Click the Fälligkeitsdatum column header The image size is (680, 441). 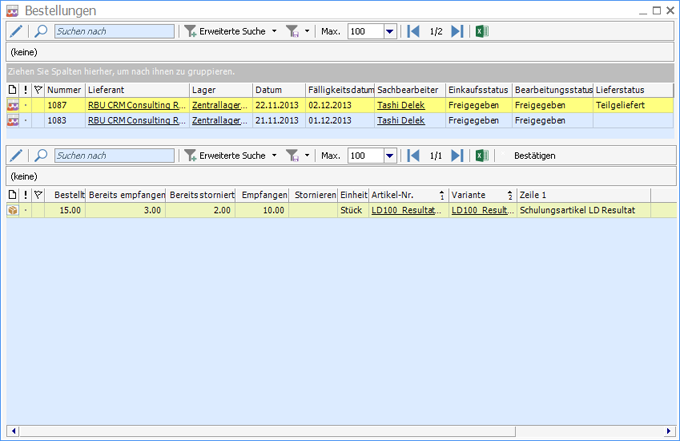click(340, 90)
